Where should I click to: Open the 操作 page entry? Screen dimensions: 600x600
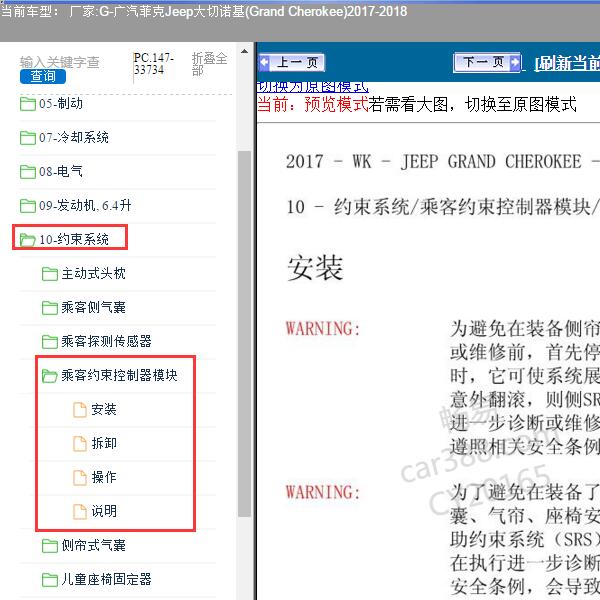coord(104,477)
